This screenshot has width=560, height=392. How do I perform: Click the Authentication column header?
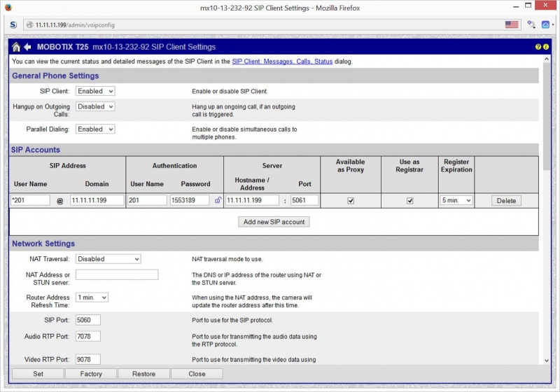coord(174,166)
